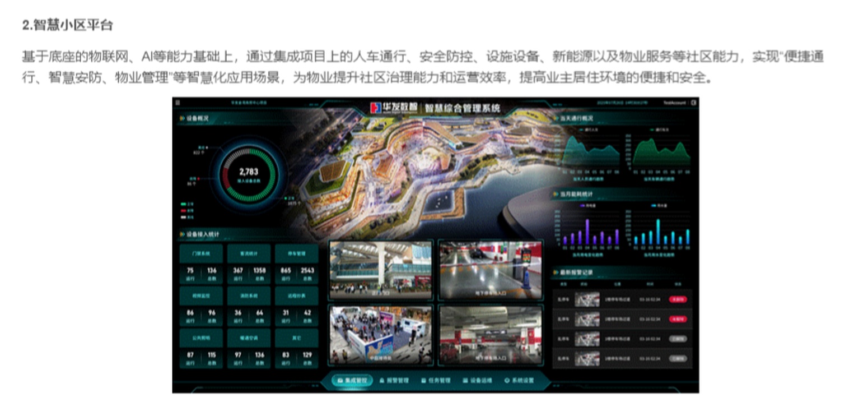Click the logout icon next to TestAccount
868x402 pixels.
pos(693,103)
